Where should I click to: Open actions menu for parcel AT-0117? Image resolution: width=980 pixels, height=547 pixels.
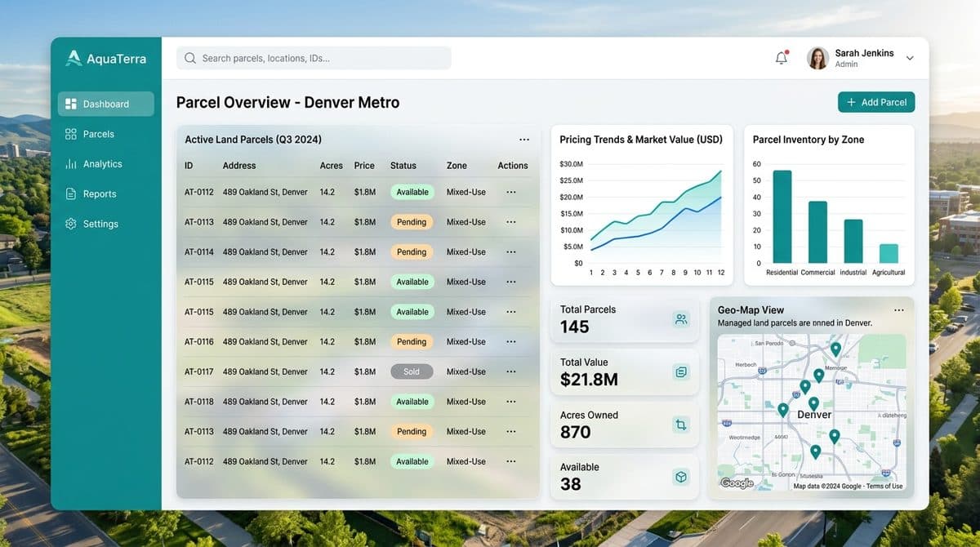pyautogui.click(x=511, y=371)
